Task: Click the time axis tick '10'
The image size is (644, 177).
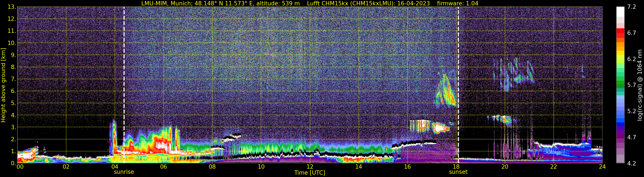Action: pos(261,167)
